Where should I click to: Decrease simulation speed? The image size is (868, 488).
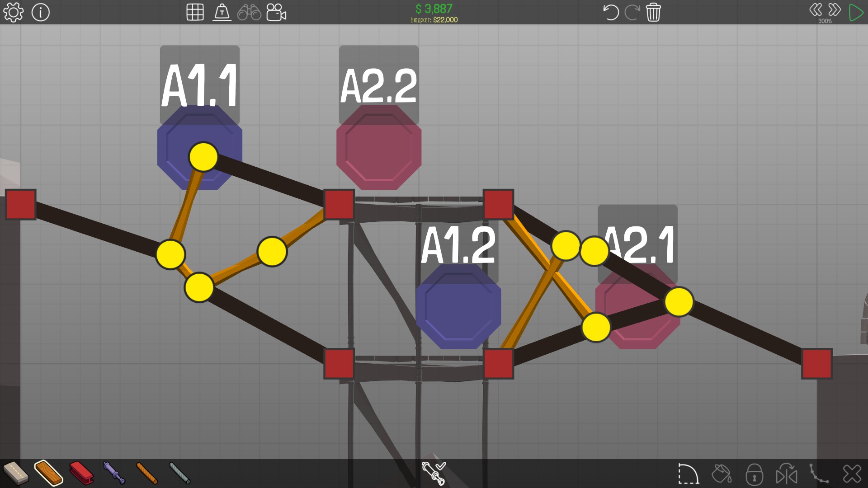816,10
